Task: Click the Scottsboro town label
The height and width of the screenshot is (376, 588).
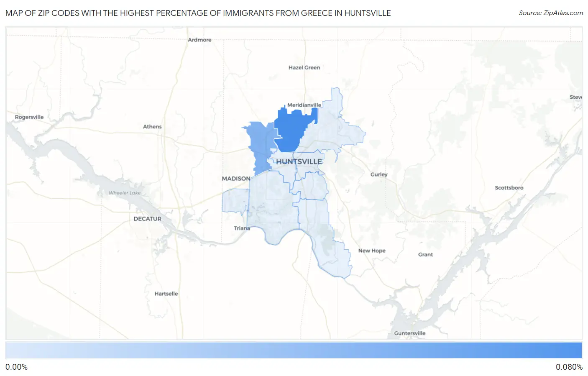Action: tap(509, 188)
